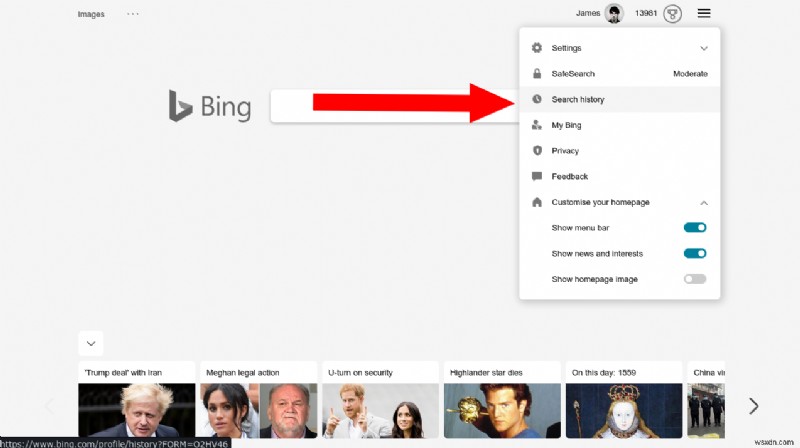Click inside the Bing search box

(395, 106)
